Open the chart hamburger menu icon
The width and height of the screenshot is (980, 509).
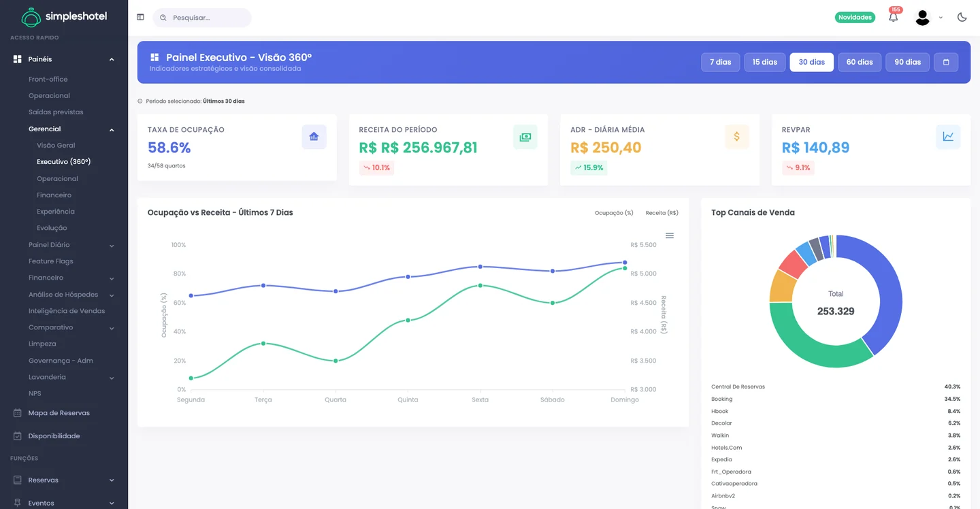pyautogui.click(x=670, y=235)
